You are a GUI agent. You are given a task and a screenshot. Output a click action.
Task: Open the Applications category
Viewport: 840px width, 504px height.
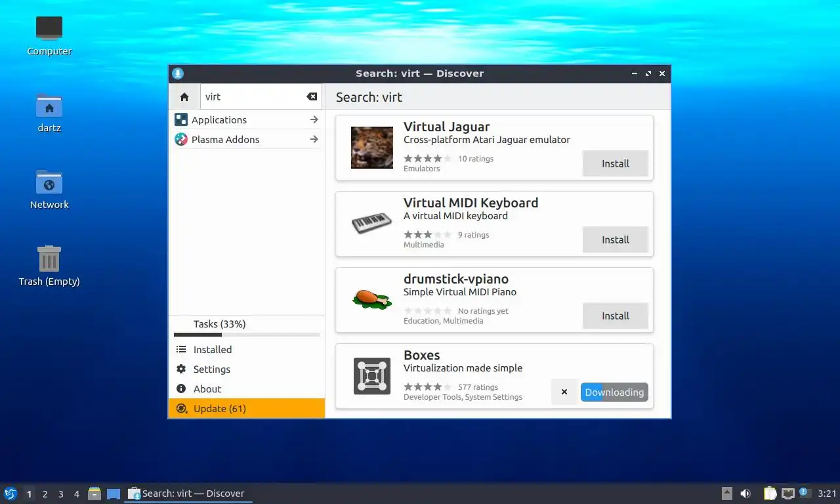pyautogui.click(x=247, y=119)
